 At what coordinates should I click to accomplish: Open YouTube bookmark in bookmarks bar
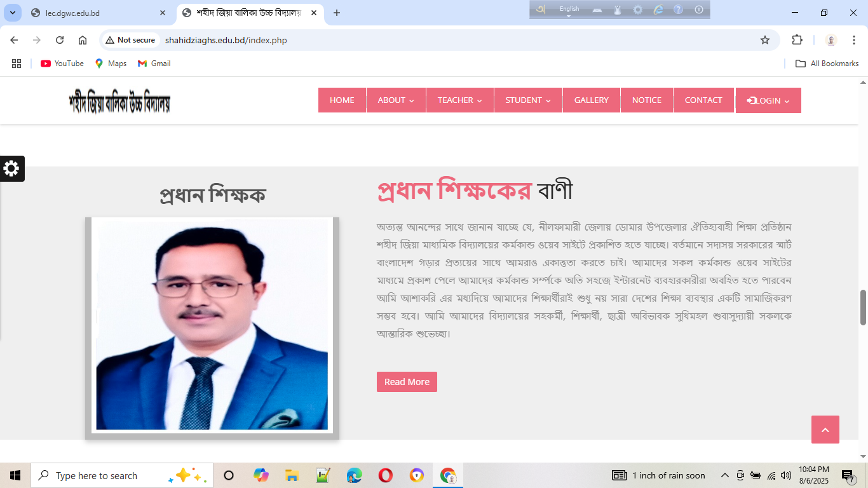click(x=62, y=64)
